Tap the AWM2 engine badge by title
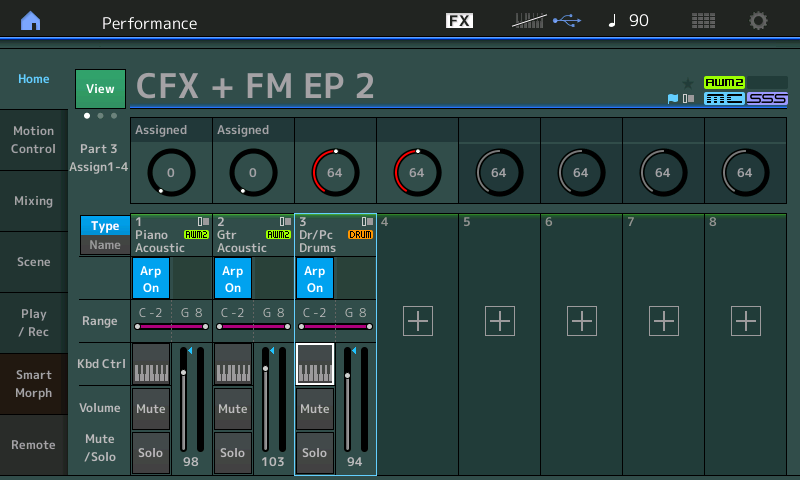The image size is (800, 480). 724,82
